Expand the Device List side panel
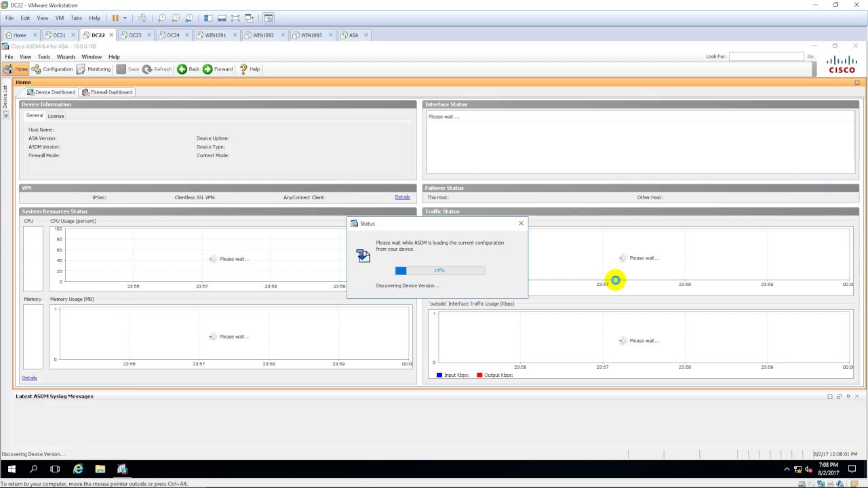 5,100
